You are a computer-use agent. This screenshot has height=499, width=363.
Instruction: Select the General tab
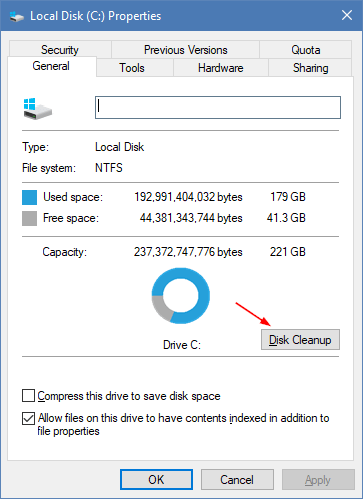51,66
